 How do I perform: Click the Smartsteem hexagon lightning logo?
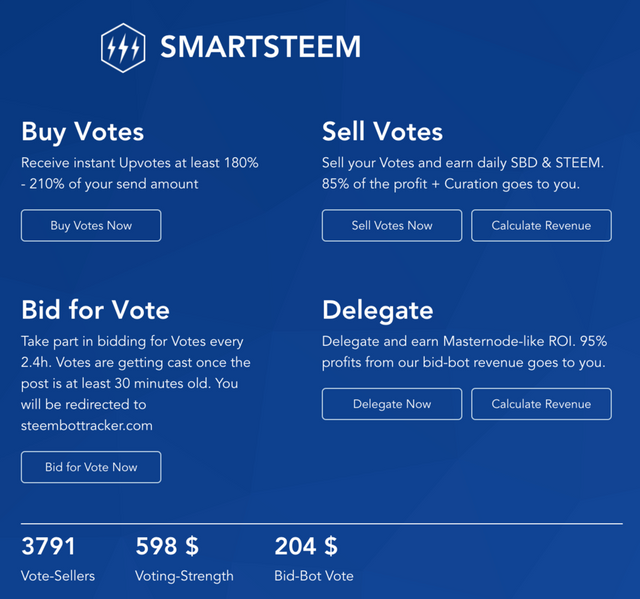point(124,47)
